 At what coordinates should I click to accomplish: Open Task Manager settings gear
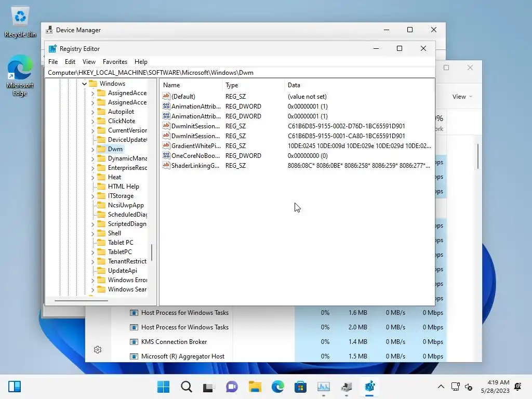[x=98, y=350]
